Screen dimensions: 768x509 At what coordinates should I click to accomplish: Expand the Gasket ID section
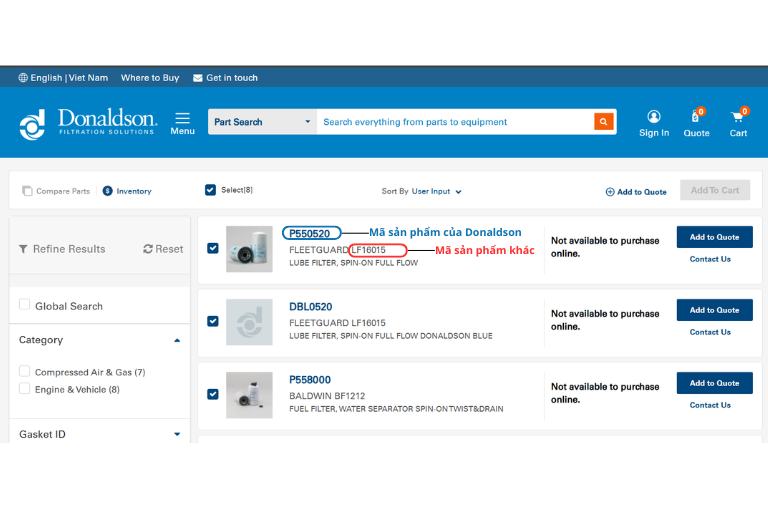177,434
